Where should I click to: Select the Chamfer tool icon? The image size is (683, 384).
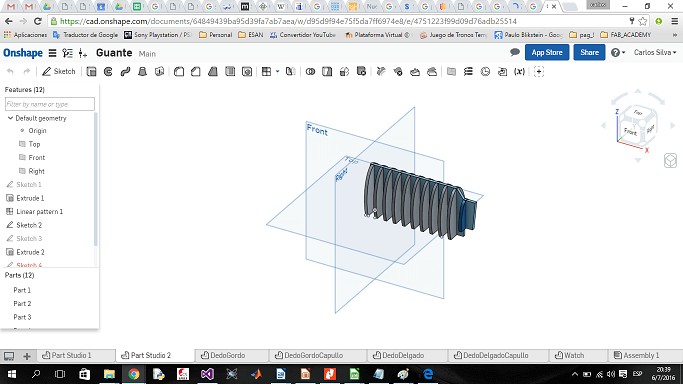[196, 71]
